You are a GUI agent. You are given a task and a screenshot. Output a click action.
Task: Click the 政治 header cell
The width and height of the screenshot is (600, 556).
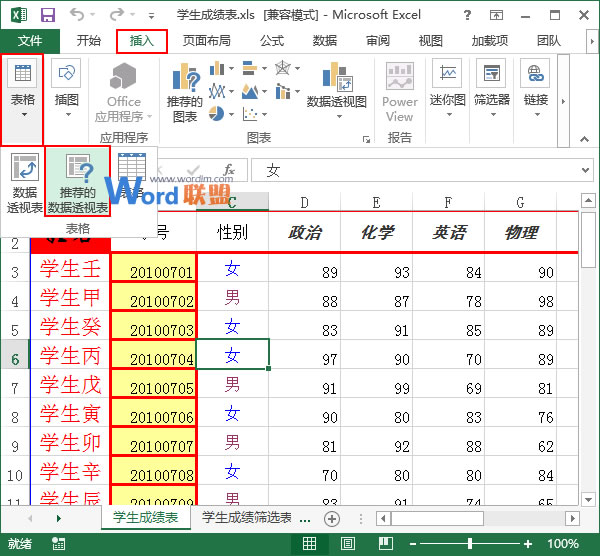coord(305,232)
